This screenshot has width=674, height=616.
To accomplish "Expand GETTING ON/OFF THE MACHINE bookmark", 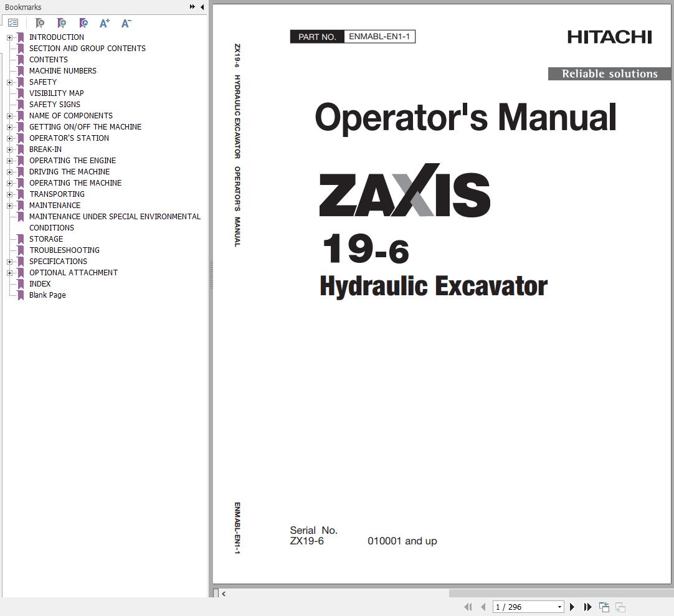I will point(9,127).
